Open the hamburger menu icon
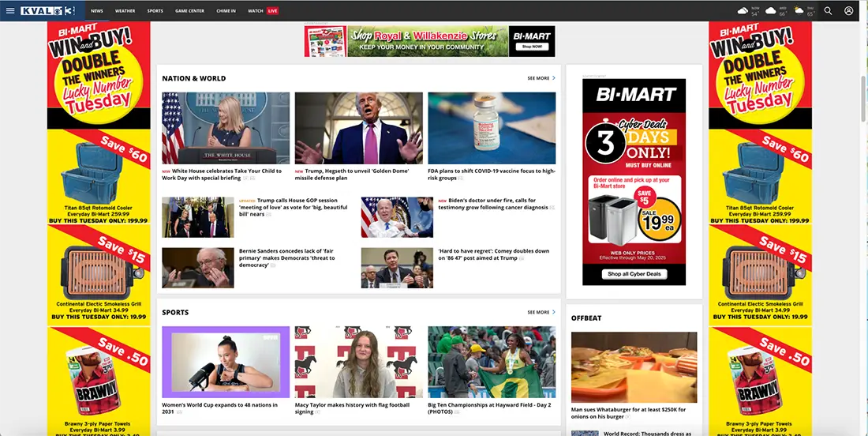Image resolution: width=868 pixels, height=436 pixels. [10, 10]
